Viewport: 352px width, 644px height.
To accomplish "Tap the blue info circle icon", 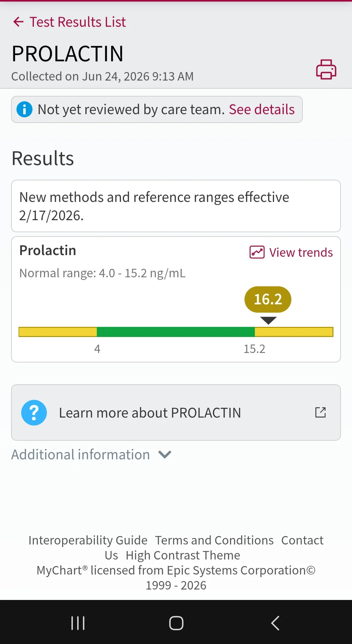I will 24,109.
